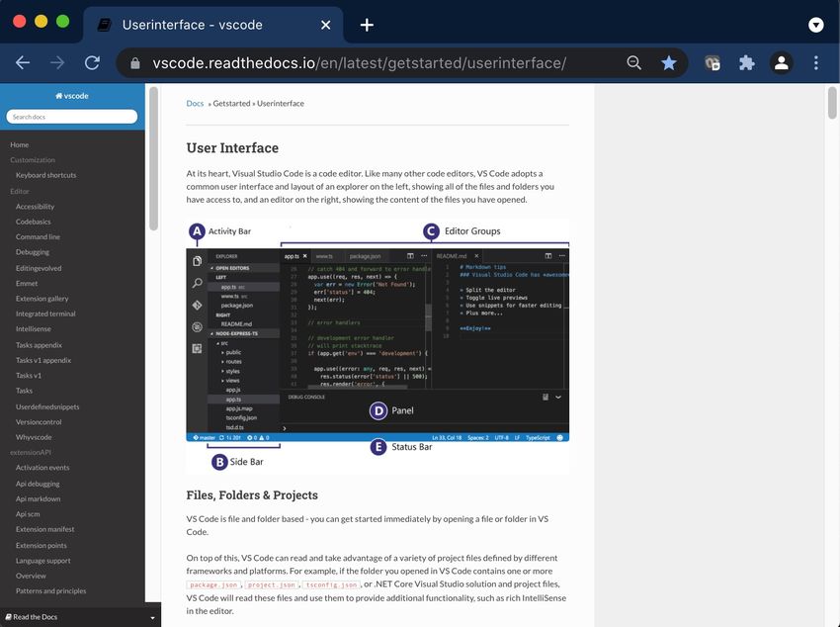Viewport: 840px width, 627px height.
Task: Select the Userinterface - vscode tab
Action: (212, 25)
